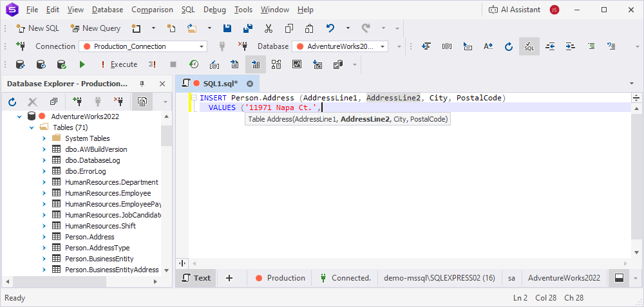Click the New SQL button
This screenshot has height=307, width=644.
click(37, 28)
